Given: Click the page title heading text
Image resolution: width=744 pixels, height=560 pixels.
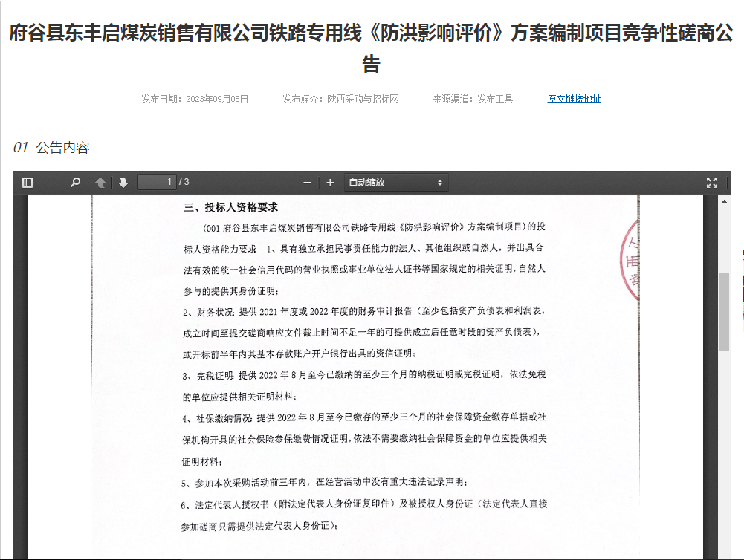Looking at the screenshot, I should [372, 48].
